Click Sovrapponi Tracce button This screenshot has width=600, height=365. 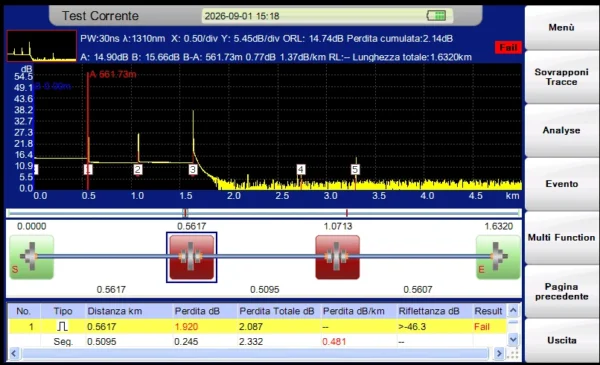[x=561, y=77]
